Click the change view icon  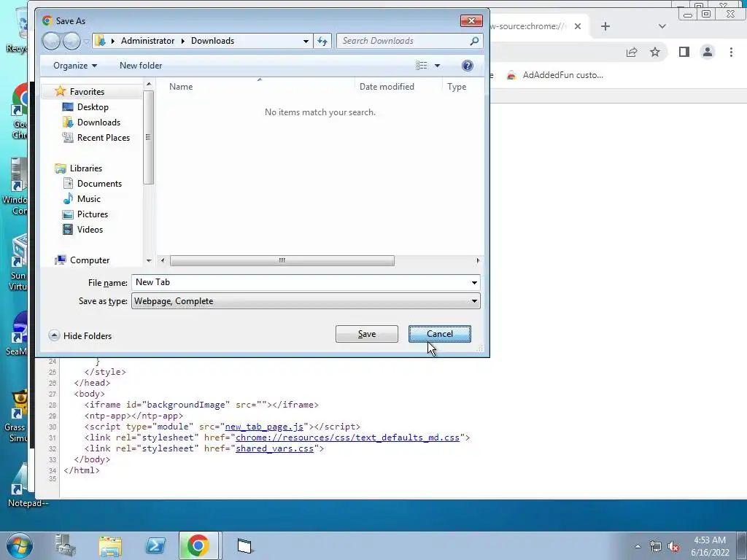pos(422,66)
